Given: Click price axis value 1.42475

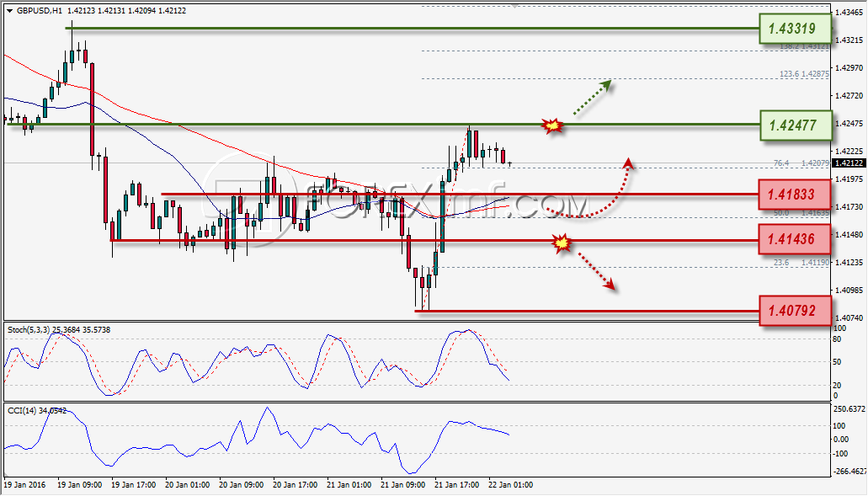Looking at the screenshot, I should 849,123.
